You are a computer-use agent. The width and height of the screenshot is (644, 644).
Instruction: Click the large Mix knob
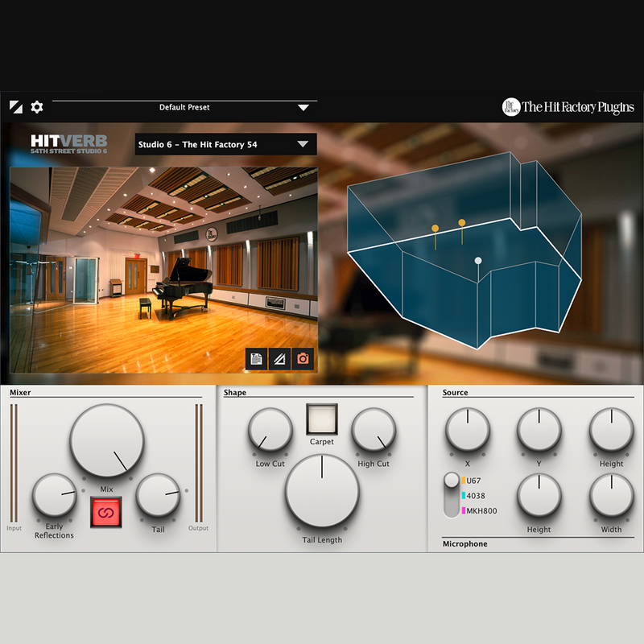[107, 440]
